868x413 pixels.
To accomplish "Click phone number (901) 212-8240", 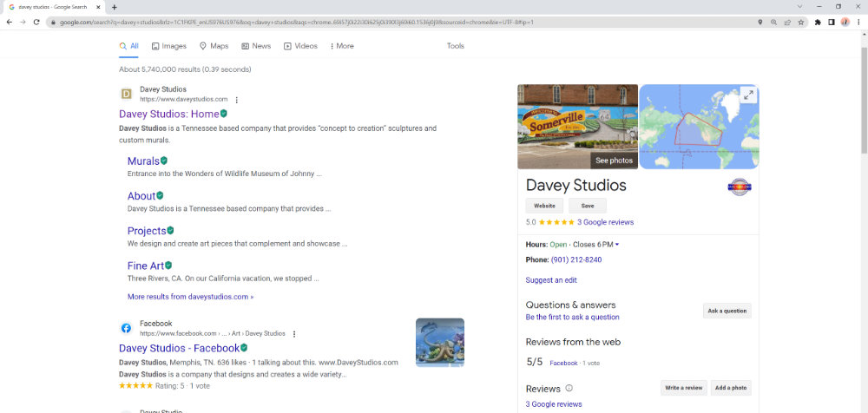I will click(576, 259).
